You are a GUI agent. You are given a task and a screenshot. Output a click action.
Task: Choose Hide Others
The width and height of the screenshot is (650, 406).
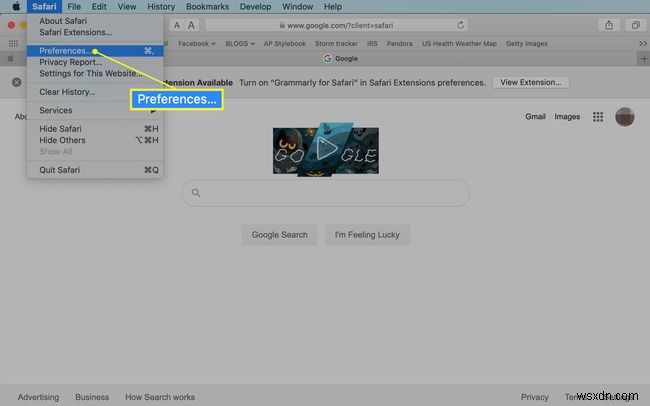click(x=95, y=140)
